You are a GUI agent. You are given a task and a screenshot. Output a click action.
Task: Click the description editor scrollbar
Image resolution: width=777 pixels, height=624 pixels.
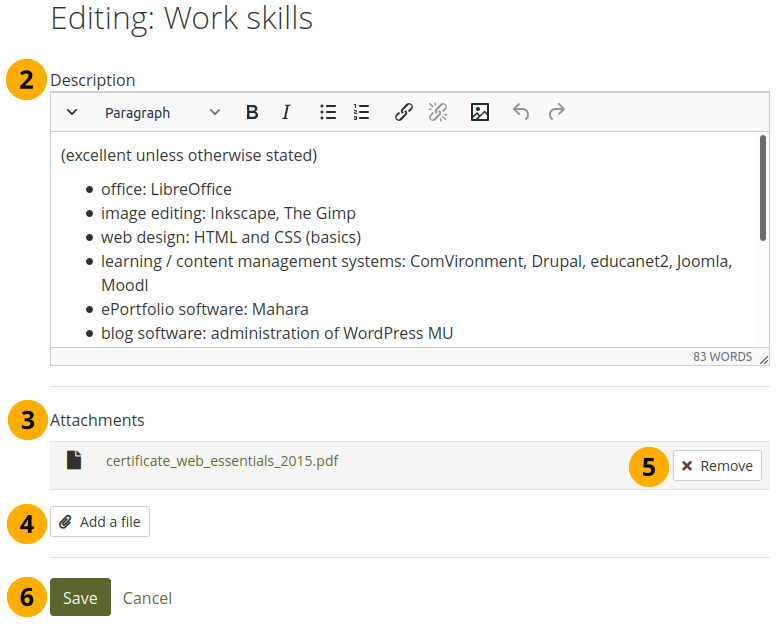click(x=763, y=188)
